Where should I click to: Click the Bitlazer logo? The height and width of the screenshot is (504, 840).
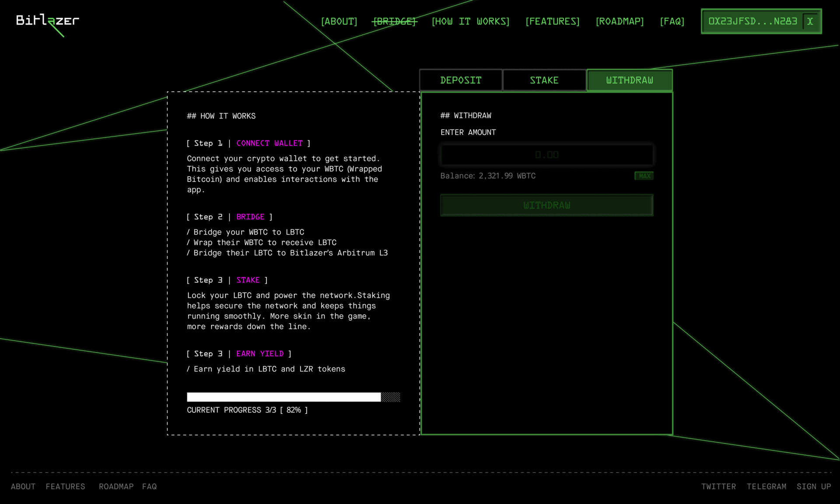click(x=47, y=21)
